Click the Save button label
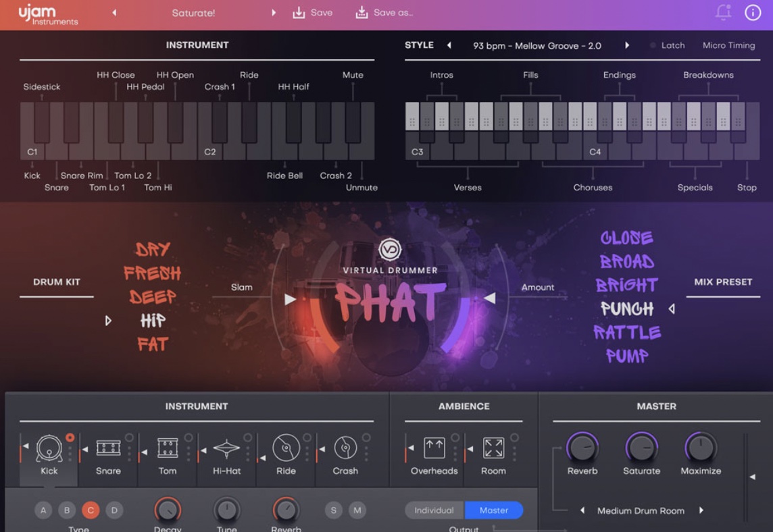The image size is (773, 532). 322,12
